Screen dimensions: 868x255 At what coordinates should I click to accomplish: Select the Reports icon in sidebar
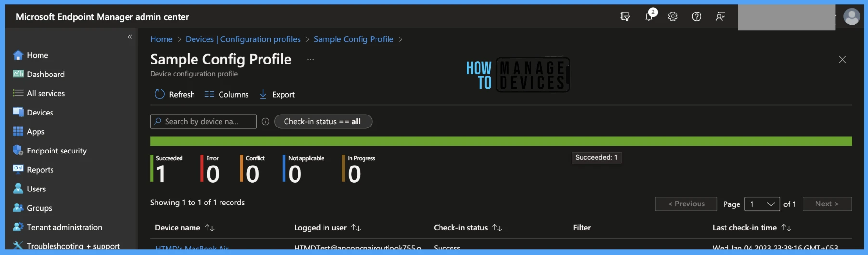point(18,169)
